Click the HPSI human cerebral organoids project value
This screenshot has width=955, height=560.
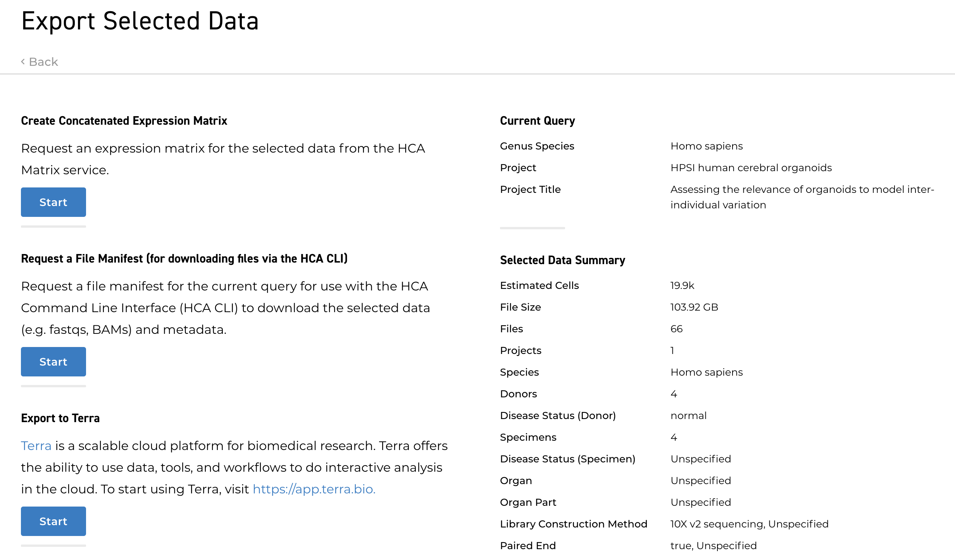751,168
